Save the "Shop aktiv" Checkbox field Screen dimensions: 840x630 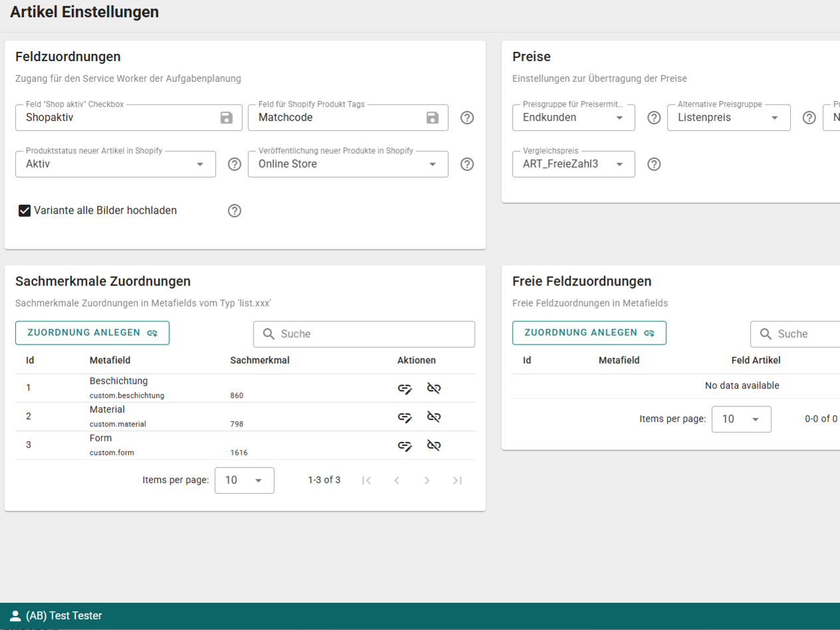click(x=226, y=118)
